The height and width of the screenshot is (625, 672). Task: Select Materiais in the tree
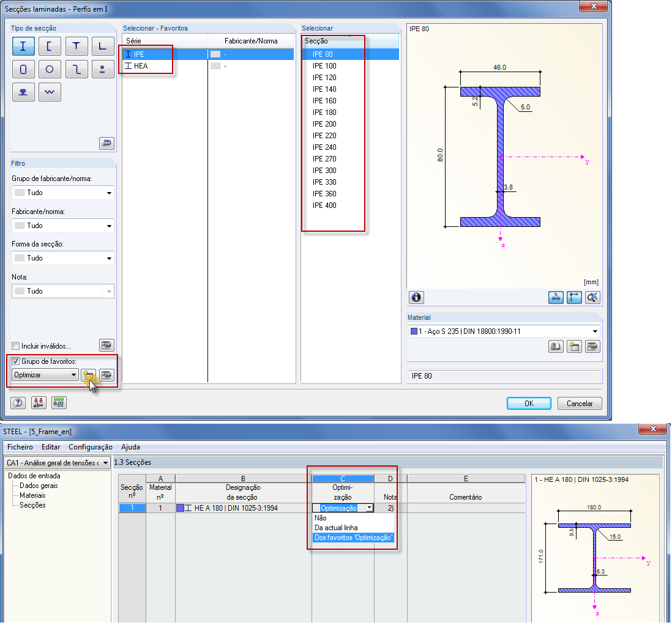click(32, 495)
